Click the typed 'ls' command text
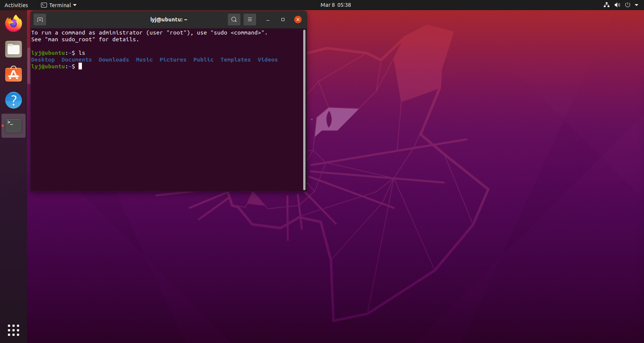Image resolution: width=644 pixels, height=343 pixels. (x=82, y=53)
